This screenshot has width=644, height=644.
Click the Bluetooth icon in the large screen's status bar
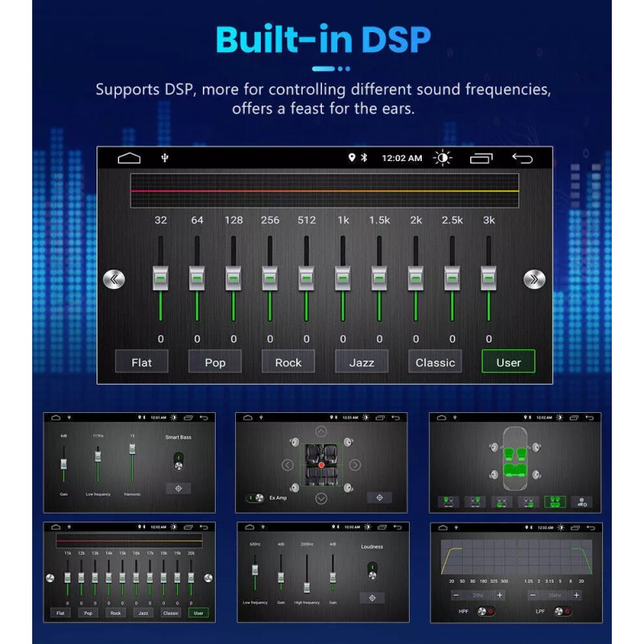tap(363, 158)
